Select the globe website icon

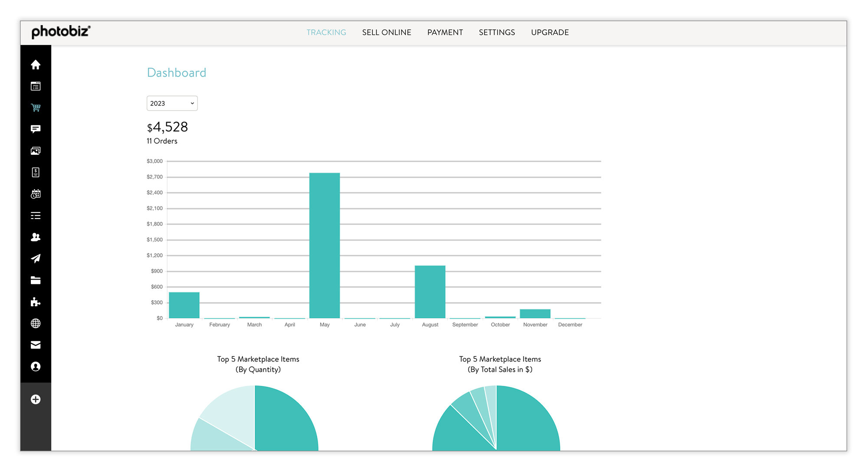(36, 323)
